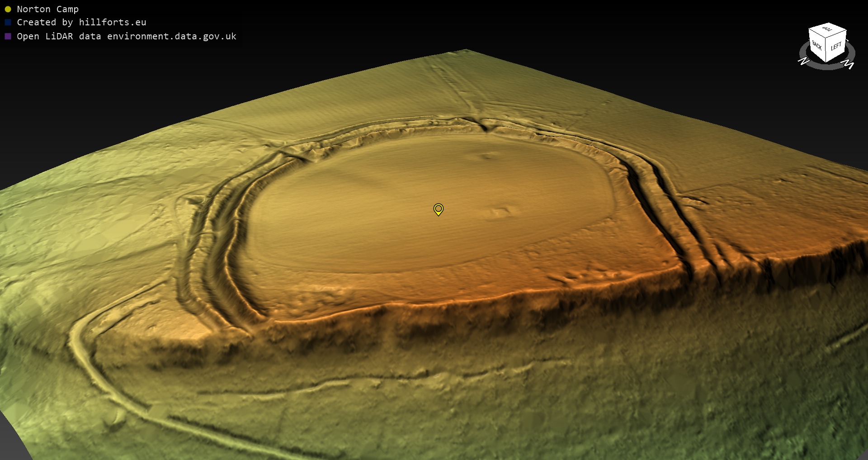
Task: Click the yellow pin marker on the hillfort
Action: tap(438, 209)
